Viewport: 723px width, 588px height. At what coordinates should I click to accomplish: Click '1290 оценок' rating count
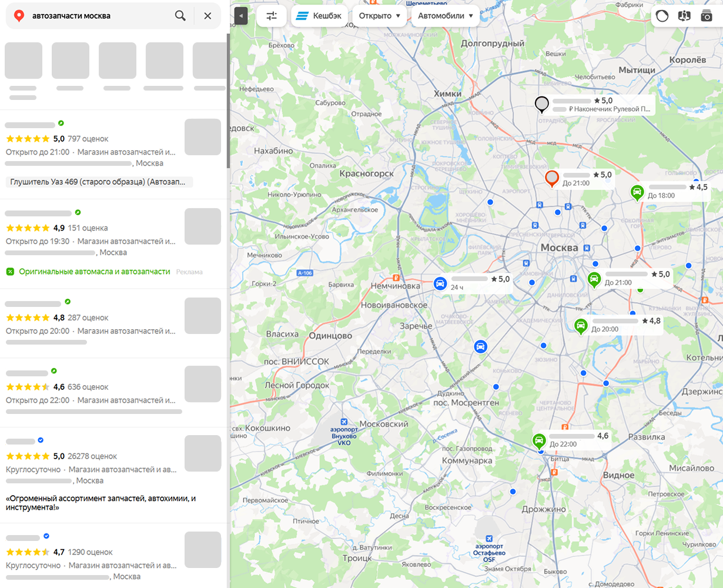[90, 552]
